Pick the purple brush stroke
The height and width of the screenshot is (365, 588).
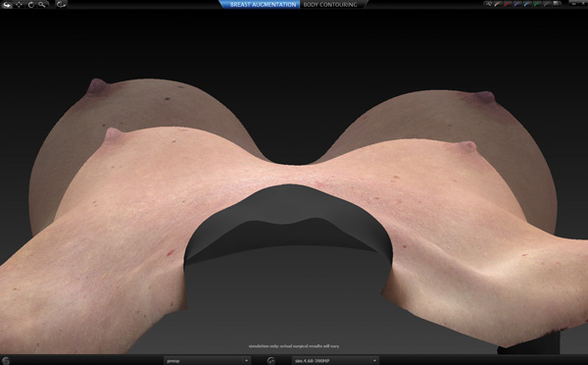[x=517, y=4]
